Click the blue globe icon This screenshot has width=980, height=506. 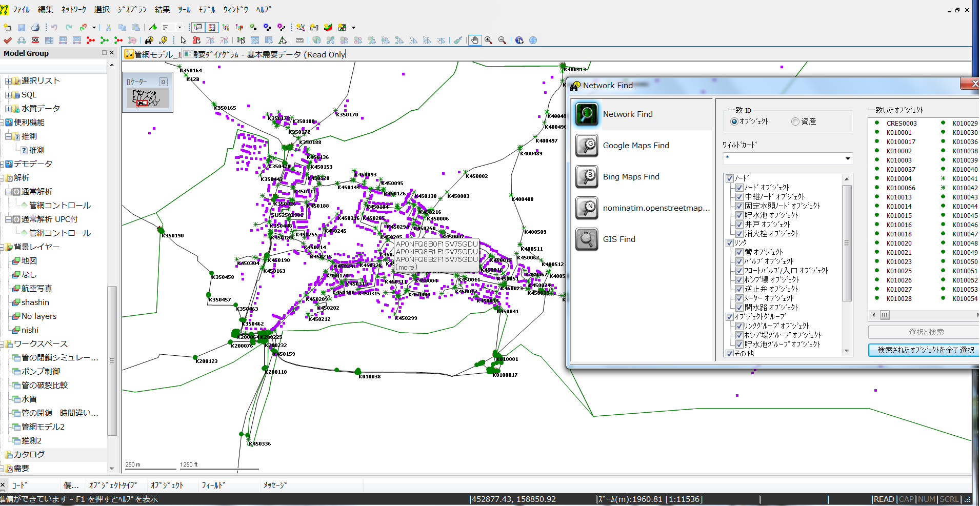[533, 40]
